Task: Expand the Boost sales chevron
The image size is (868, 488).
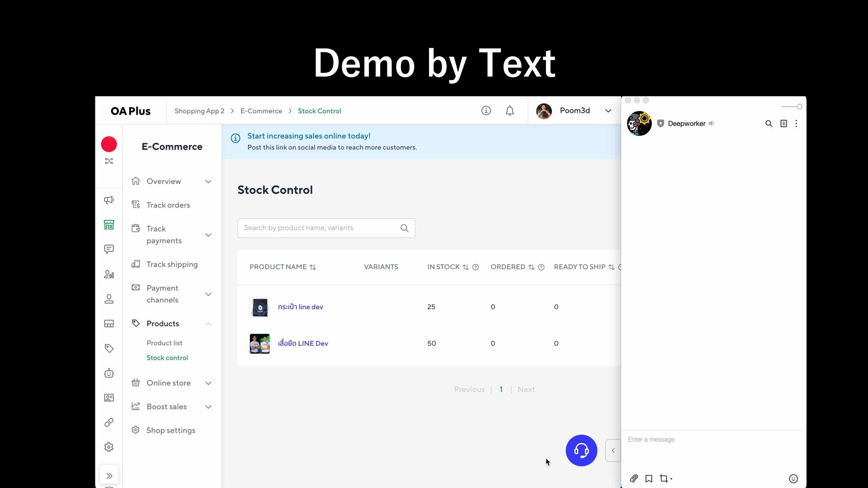Action: tap(208, 407)
